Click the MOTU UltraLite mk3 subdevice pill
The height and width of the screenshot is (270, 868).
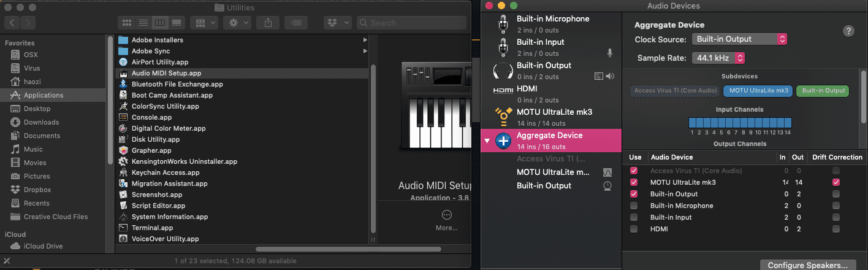(x=758, y=91)
